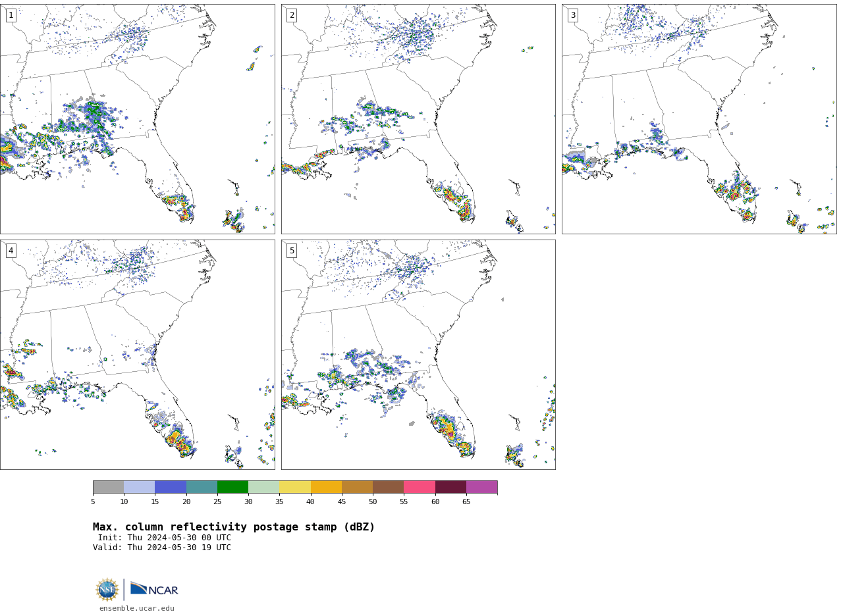Click the colorbar tick label 50
The height and width of the screenshot is (616, 843).
[x=373, y=502]
